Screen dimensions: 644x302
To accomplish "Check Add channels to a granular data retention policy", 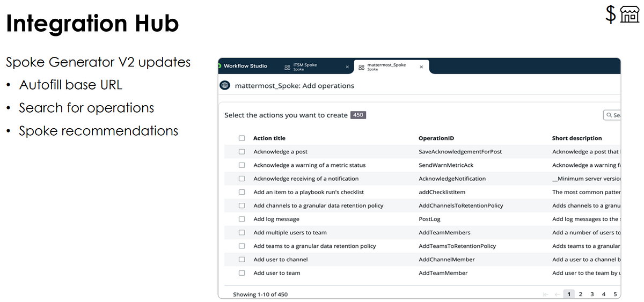I will point(242,205).
